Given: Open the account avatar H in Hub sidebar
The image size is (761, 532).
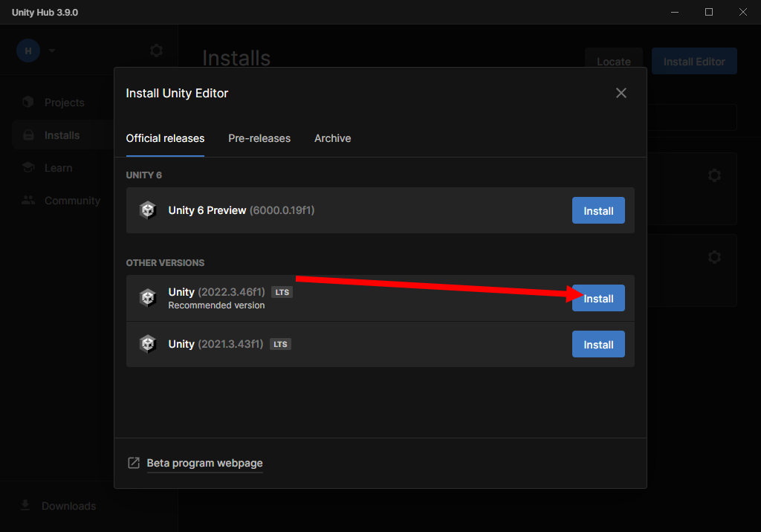Looking at the screenshot, I should tap(28, 51).
